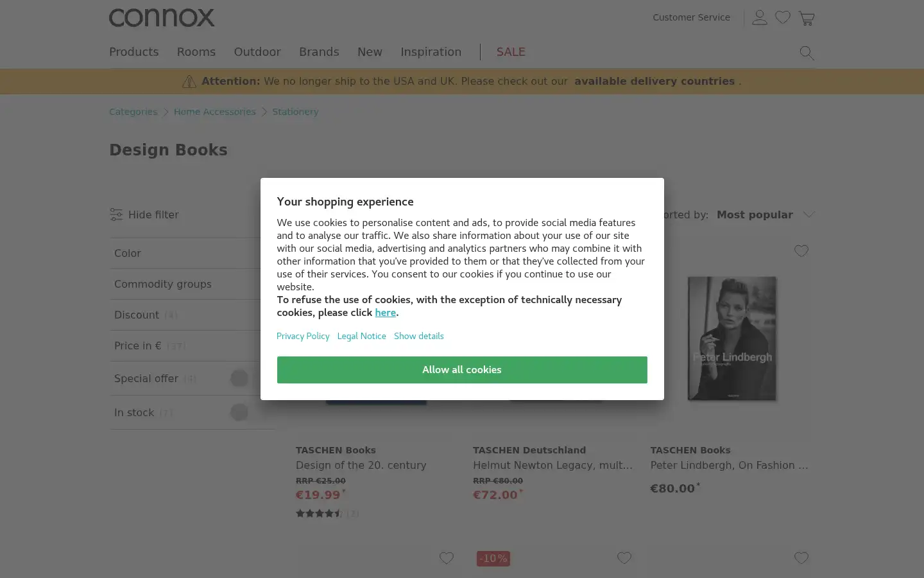Viewport: 924px width, 578px height.
Task: Open the Brands menu
Action: pos(319,52)
